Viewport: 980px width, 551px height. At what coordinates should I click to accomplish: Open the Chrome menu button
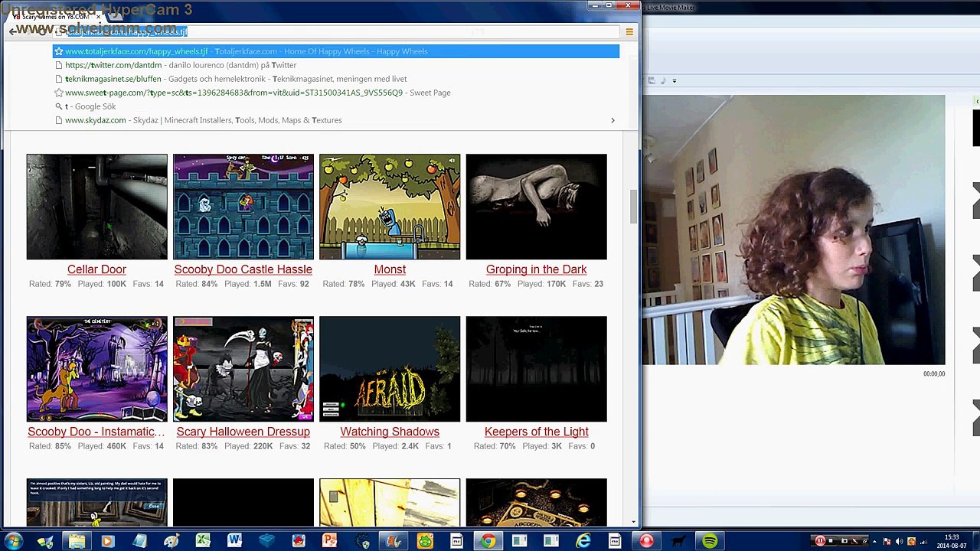click(629, 31)
